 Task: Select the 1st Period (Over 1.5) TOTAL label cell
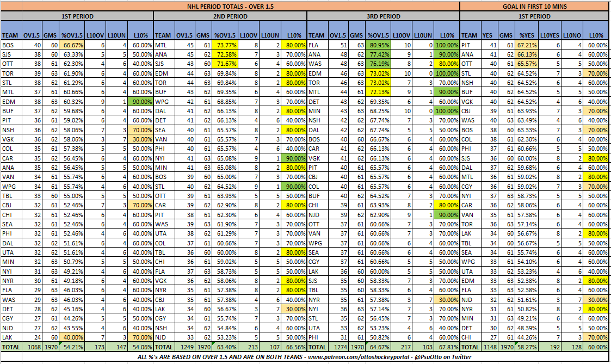tap(11, 347)
